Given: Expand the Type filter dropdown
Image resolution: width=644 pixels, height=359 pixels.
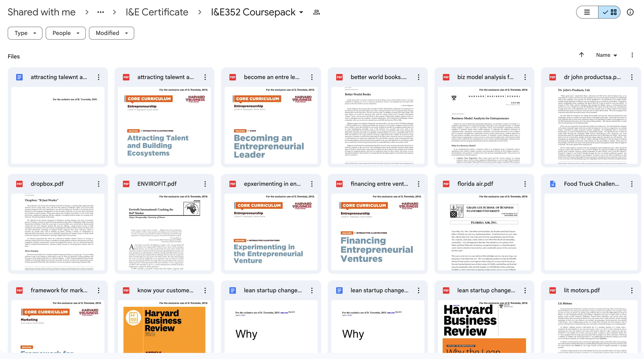Looking at the screenshot, I should click(x=25, y=33).
